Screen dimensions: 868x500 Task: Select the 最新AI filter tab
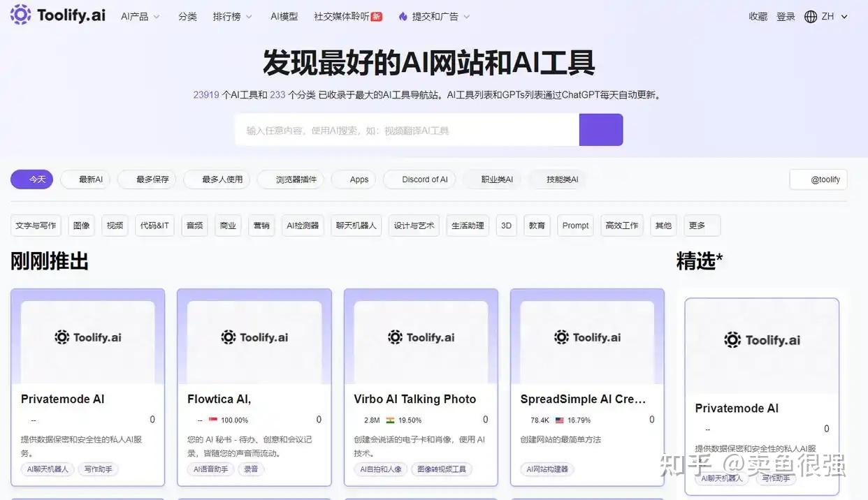(85, 179)
